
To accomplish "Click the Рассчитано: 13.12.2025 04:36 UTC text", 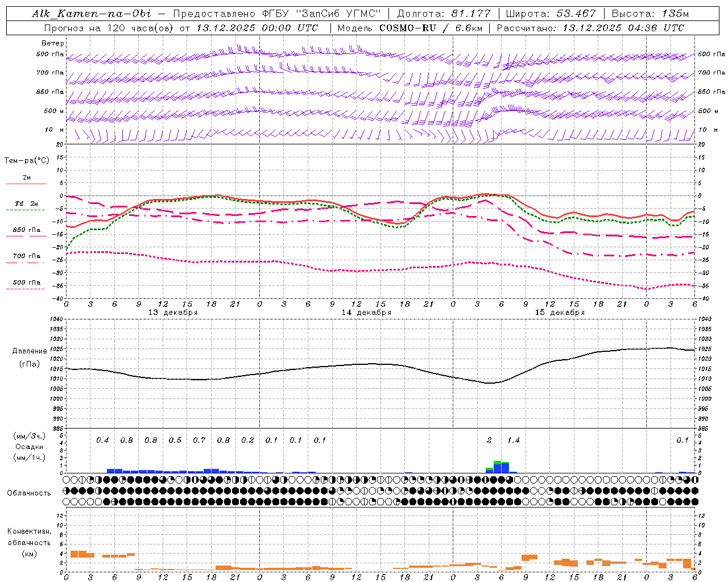I will coord(590,28).
